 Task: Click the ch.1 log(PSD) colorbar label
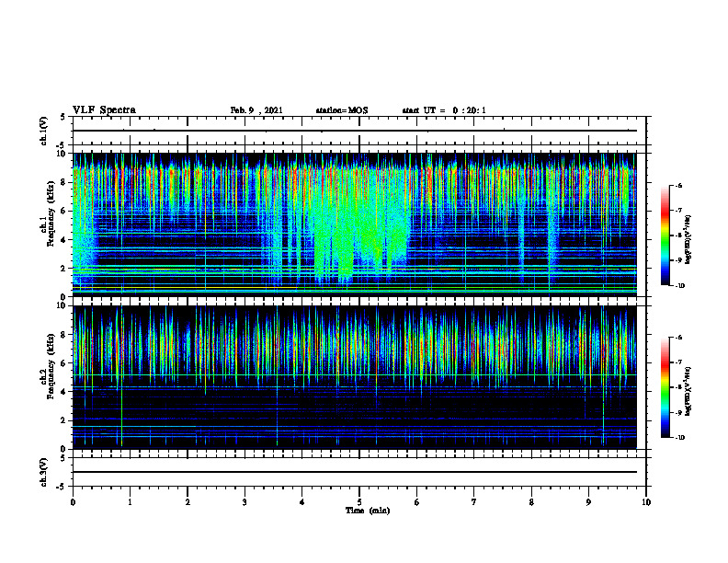(688, 240)
